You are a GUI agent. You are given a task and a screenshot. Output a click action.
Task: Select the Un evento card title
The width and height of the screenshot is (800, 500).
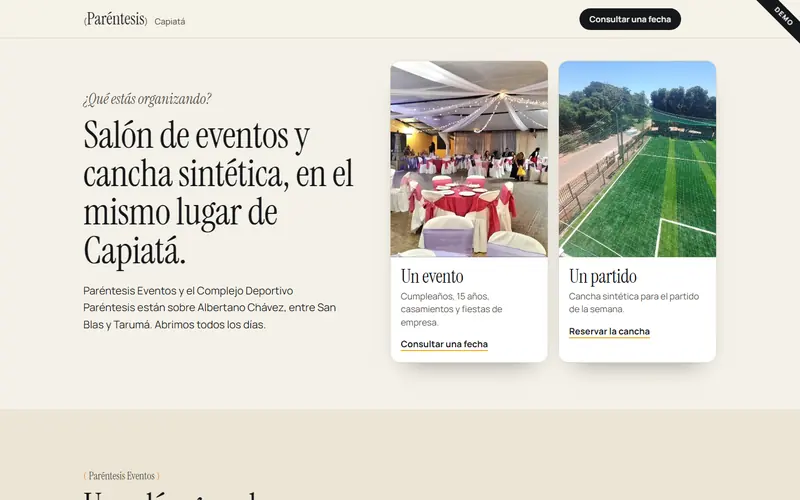[x=432, y=276]
